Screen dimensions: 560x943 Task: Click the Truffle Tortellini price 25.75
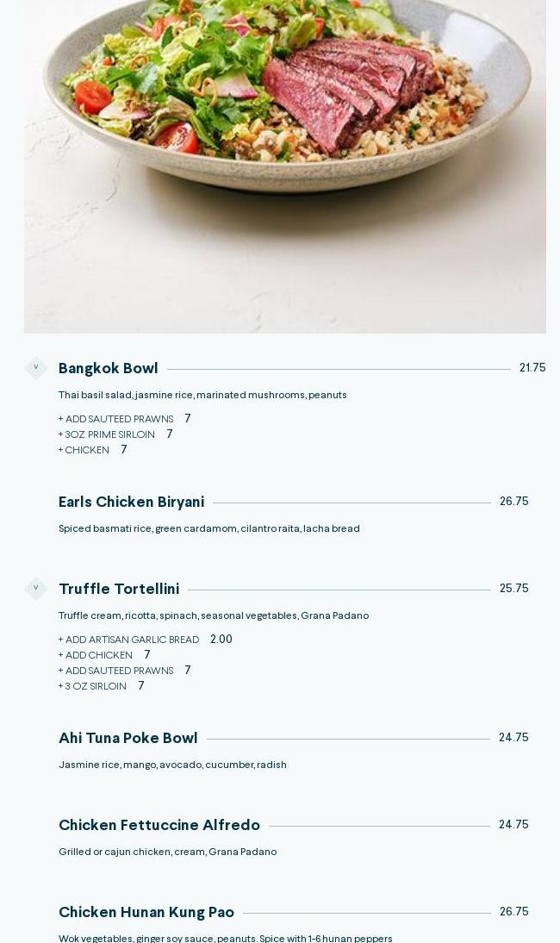(x=513, y=589)
